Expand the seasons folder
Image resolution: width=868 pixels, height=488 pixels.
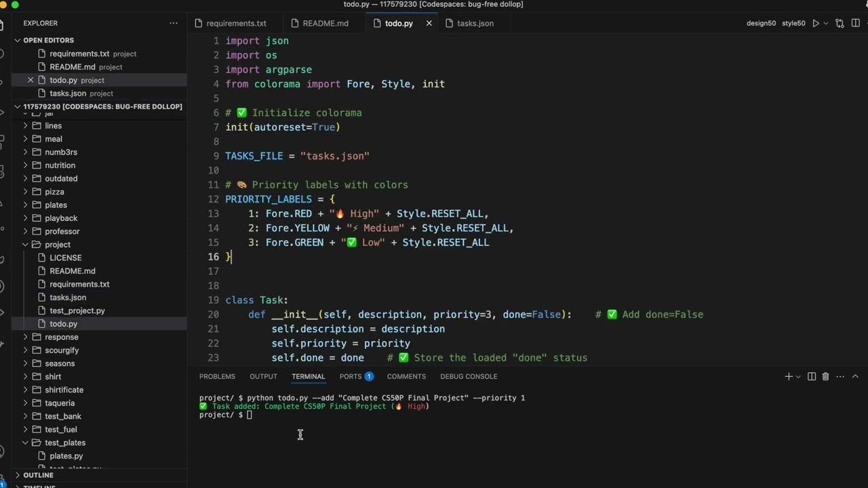tap(60, 364)
